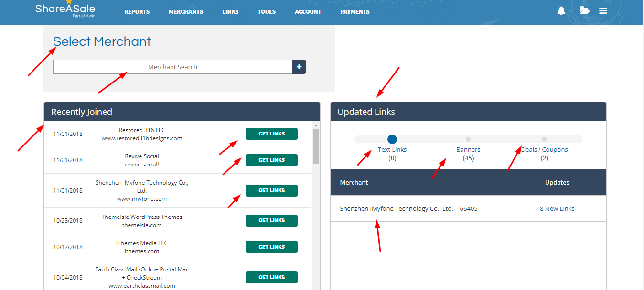Focus the Merchant Search field
Image resolution: width=644 pixels, height=290 pixels.
point(172,67)
